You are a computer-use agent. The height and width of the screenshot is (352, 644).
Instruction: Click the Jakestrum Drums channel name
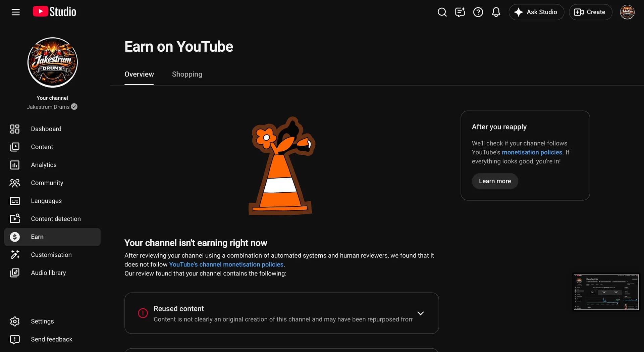click(48, 107)
